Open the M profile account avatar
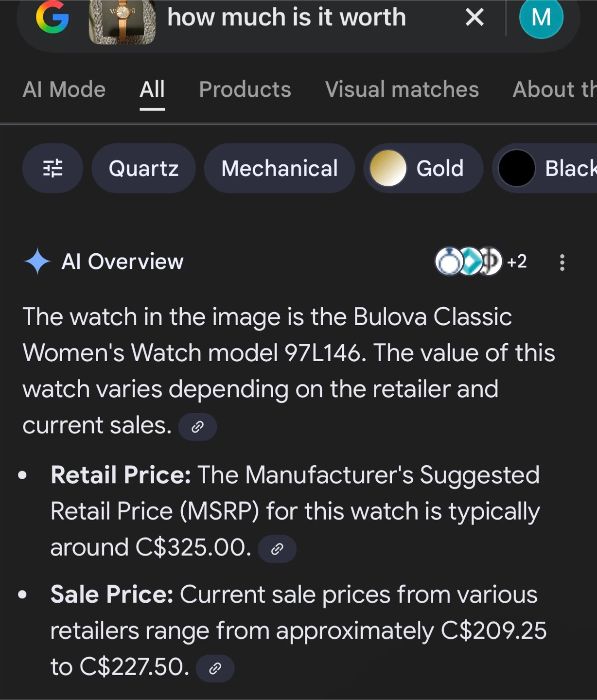597x700 pixels. tap(541, 18)
